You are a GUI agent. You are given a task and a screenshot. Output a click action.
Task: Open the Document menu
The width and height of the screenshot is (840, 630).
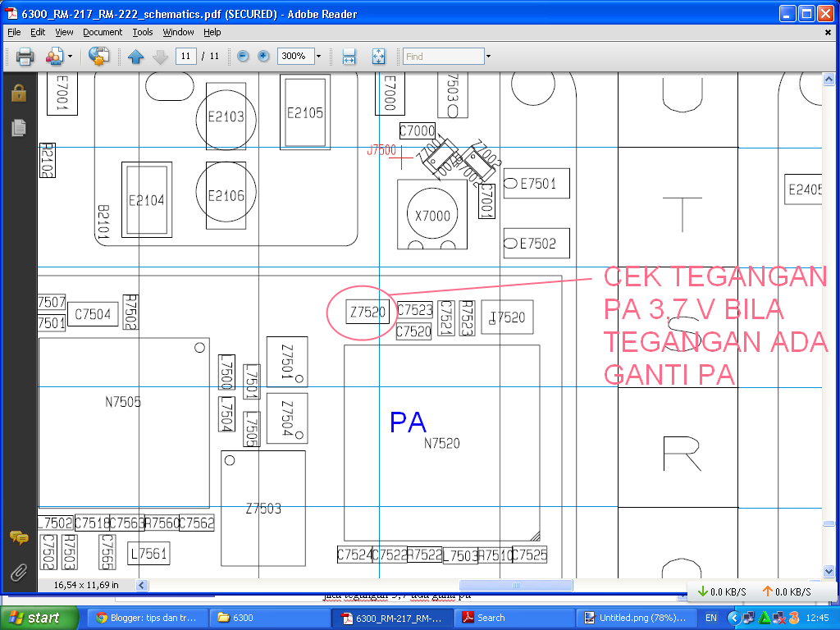coord(102,32)
